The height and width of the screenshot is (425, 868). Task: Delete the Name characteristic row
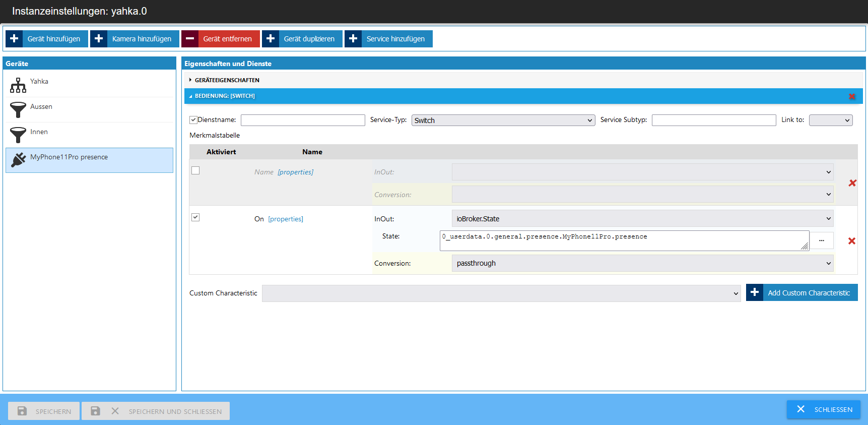[x=852, y=183]
